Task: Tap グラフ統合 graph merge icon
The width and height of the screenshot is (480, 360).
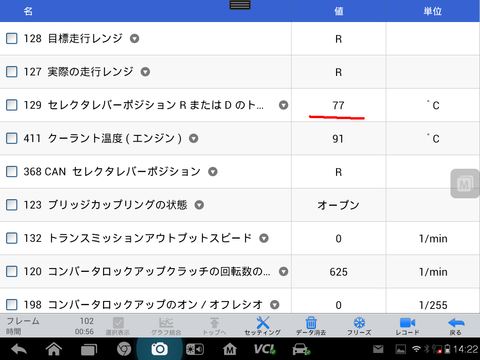Action: tap(166, 326)
